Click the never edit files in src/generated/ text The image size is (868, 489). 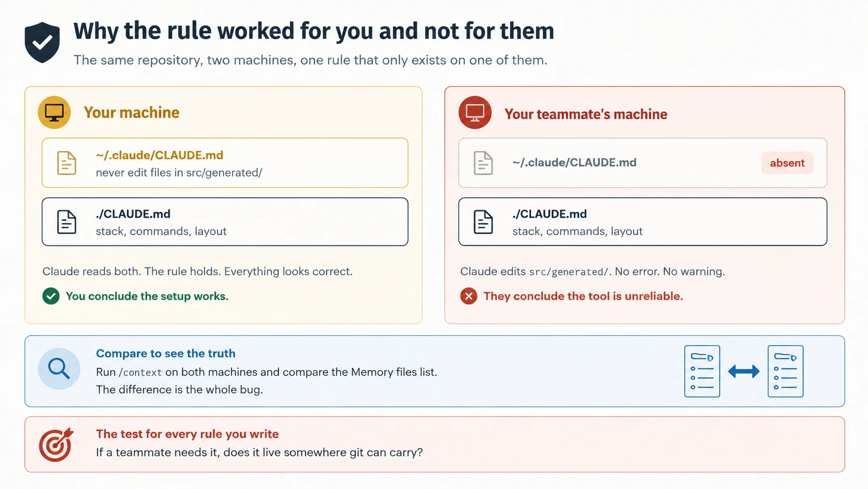(179, 173)
